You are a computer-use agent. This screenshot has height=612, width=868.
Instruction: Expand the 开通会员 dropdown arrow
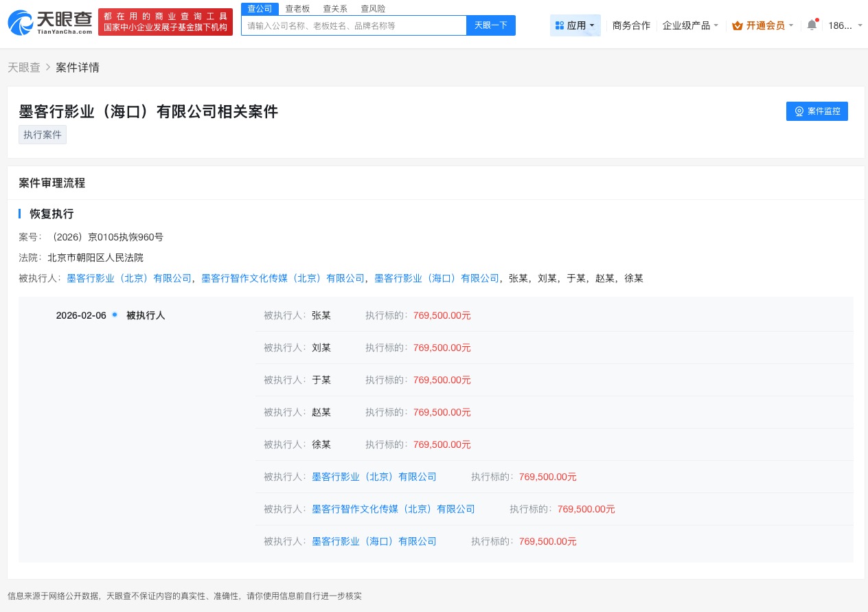[790, 25]
